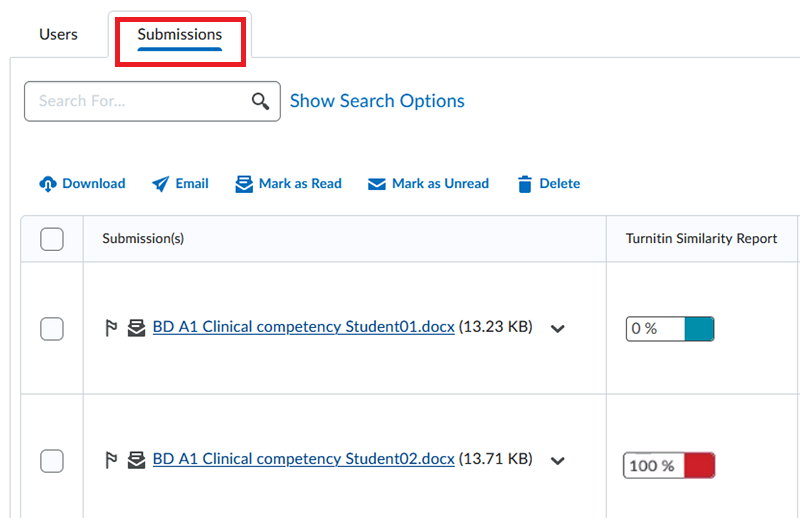
Task: Expand the chevron next to Student02.docx
Action: [x=558, y=461]
